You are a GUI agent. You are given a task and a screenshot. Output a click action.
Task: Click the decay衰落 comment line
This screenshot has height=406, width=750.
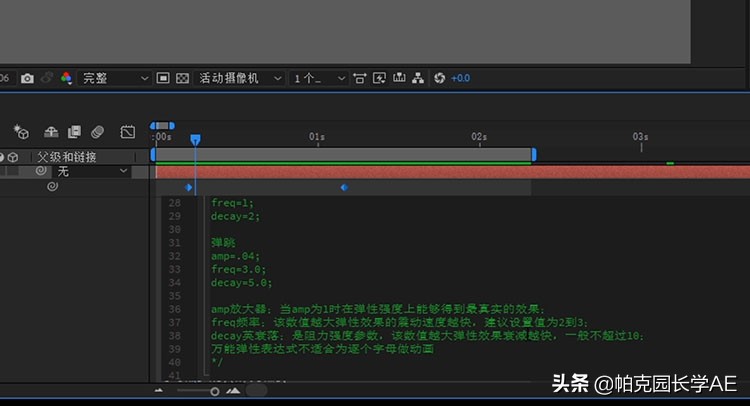click(x=428, y=336)
